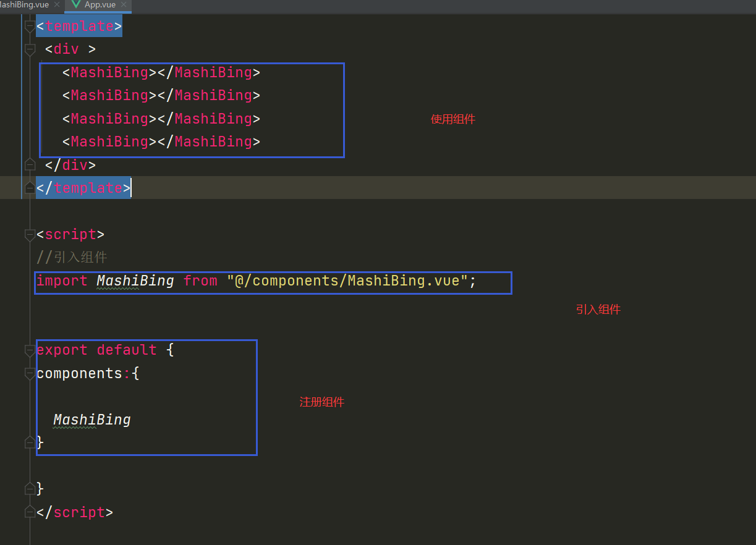Fold the components:{ object block
The width and height of the screenshot is (756, 545).
tap(30, 374)
